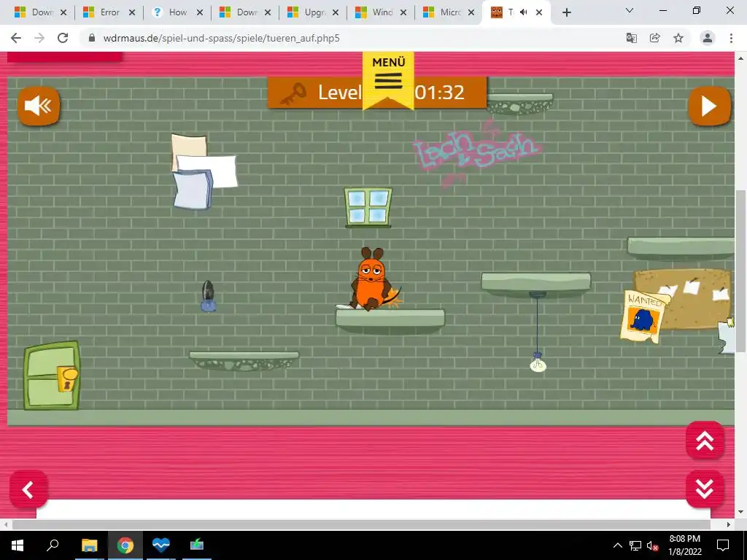Image resolution: width=747 pixels, height=560 pixels.
Task: Go back in browser history
Action: click(x=16, y=38)
